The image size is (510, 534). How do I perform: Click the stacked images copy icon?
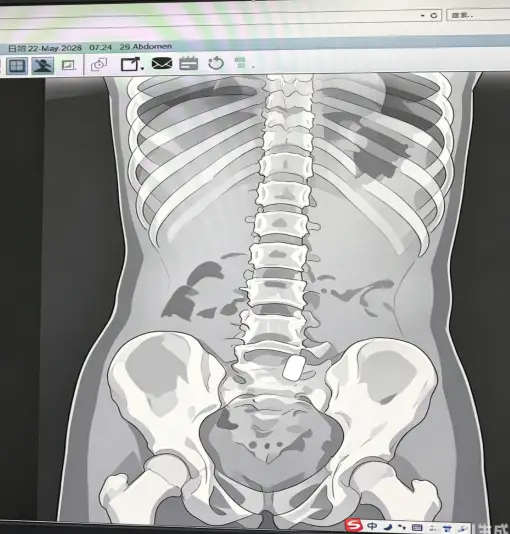click(99, 64)
